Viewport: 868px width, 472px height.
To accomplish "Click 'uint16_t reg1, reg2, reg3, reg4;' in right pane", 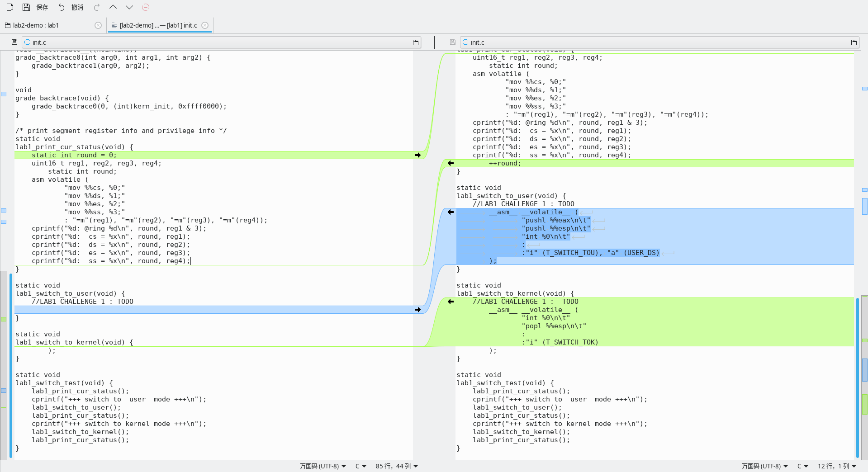I will click(537, 57).
